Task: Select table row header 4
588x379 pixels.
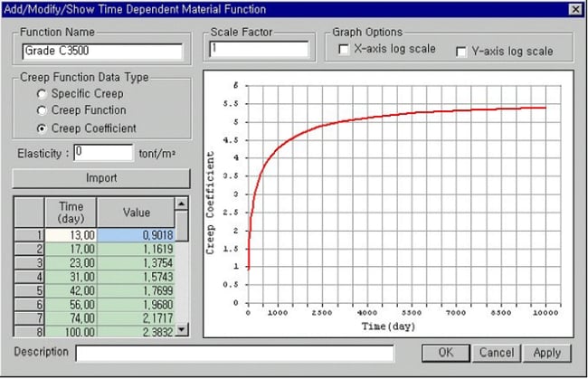Action: point(29,277)
